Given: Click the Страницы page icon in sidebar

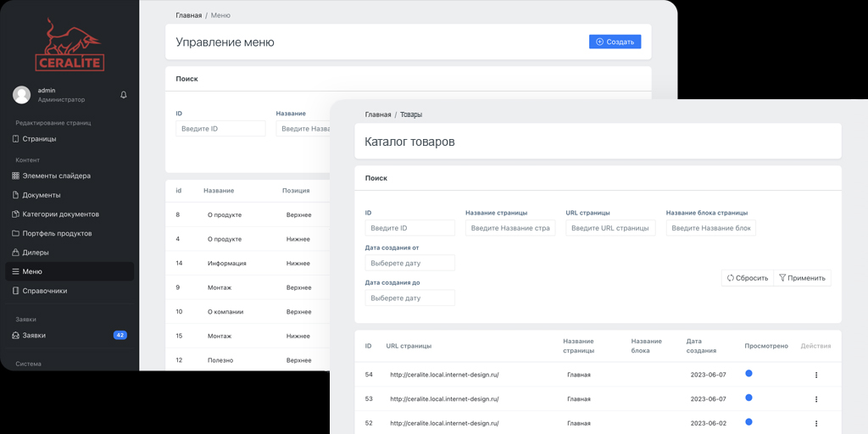Looking at the screenshot, I should tap(15, 139).
